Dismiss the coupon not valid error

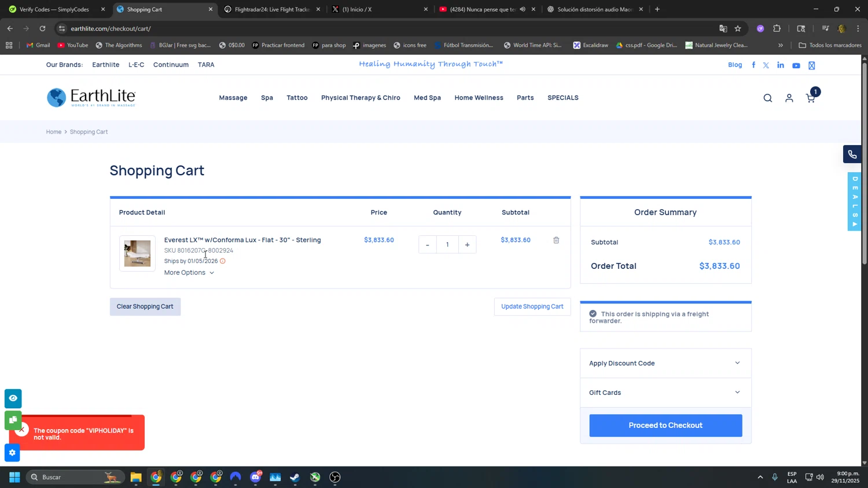tap(22, 430)
